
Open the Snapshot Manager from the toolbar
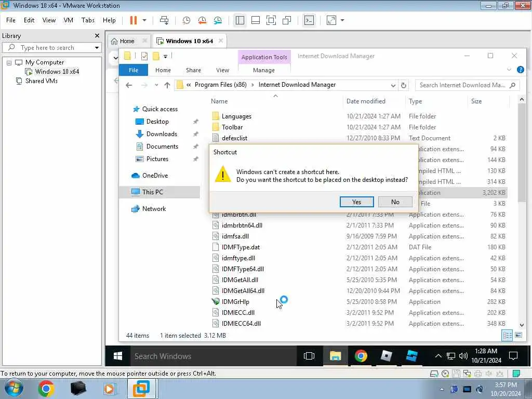coord(218,20)
